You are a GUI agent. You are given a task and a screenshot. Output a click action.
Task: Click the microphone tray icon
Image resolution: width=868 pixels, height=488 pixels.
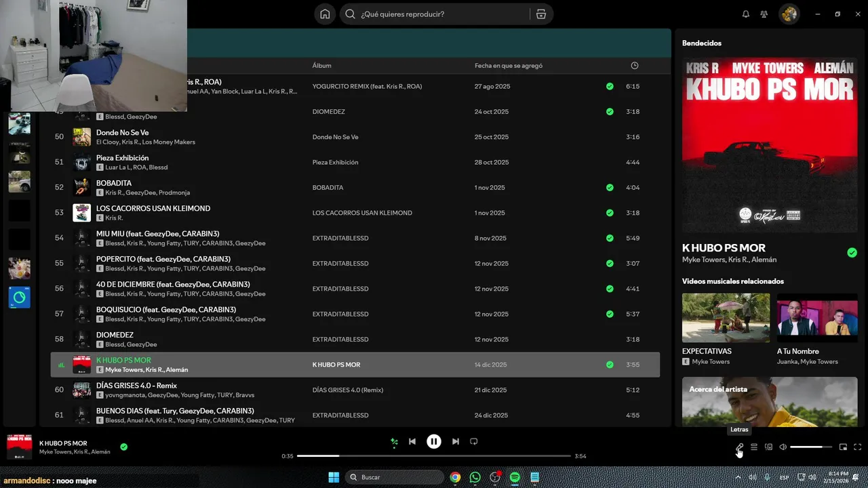(767, 477)
